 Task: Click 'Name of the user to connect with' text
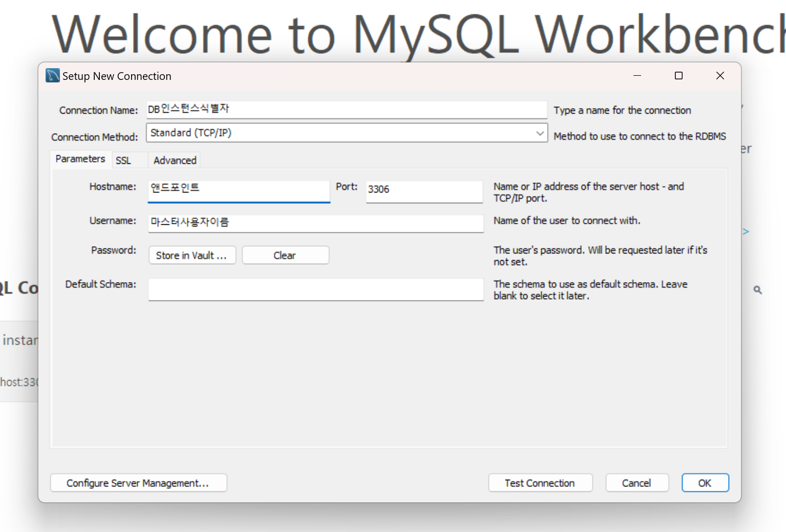pyautogui.click(x=567, y=221)
